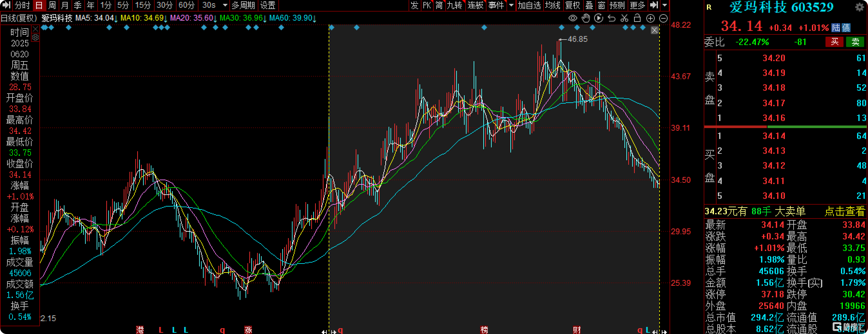Click the 港 marker at chart bottom
This screenshot has height=334, width=868.
pos(140,330)
